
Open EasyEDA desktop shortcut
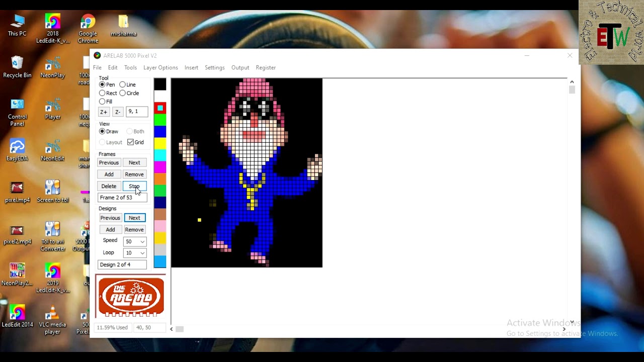[x=17, y=150]
